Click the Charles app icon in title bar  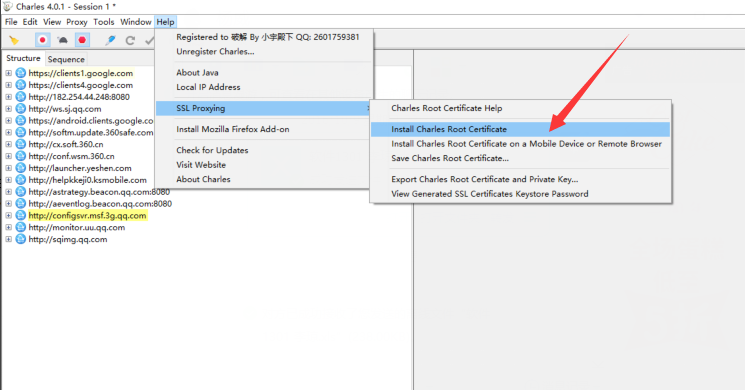tap(8, 7)
